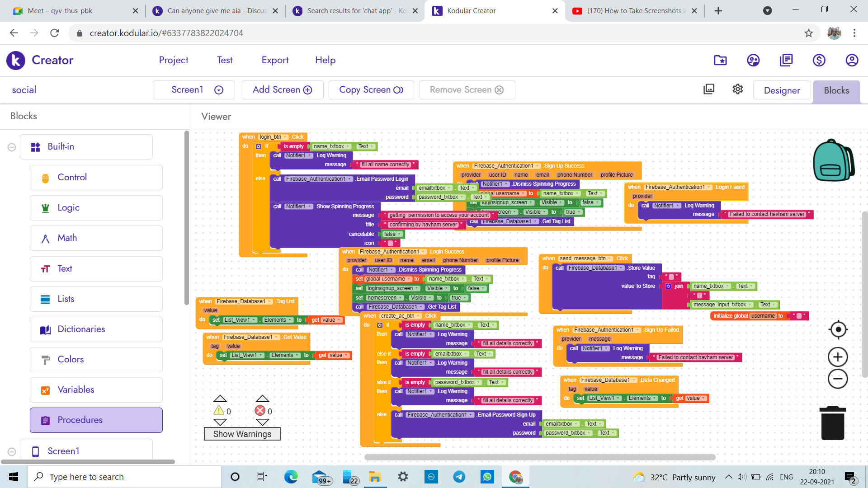Click the assets gallery icon

pos(709,89)
